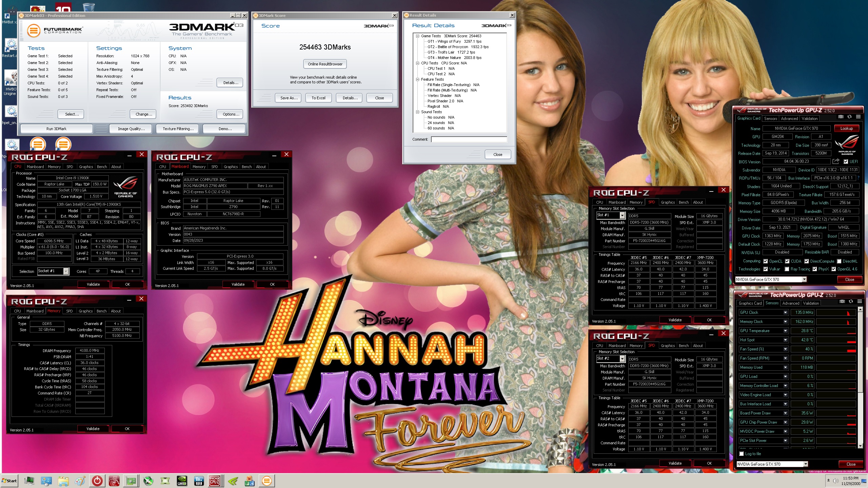The image size is (868, 488).
Task: Refresh the upper GPU-Z Graphics Card window
Action: (849, 117)
